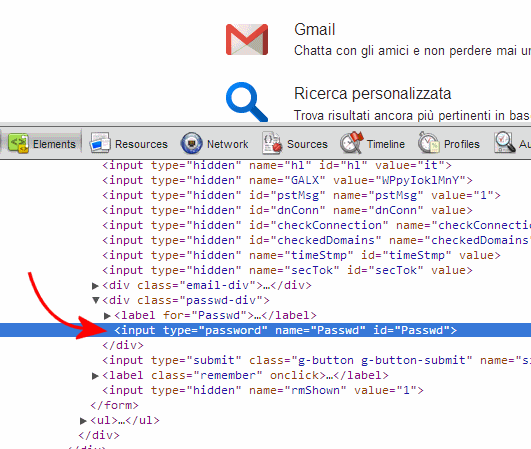Expand the label for Passwd node
Viewport: 531px width, 449px height.
point(107,316)
